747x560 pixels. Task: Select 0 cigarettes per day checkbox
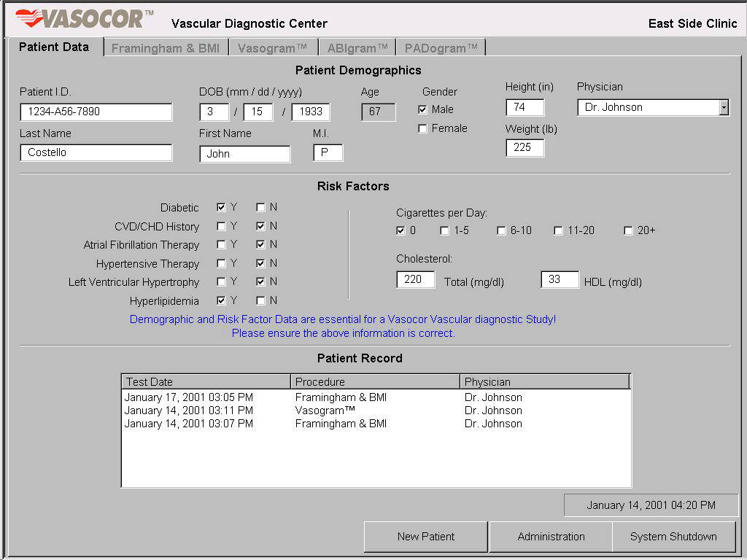tap(400, 231)
